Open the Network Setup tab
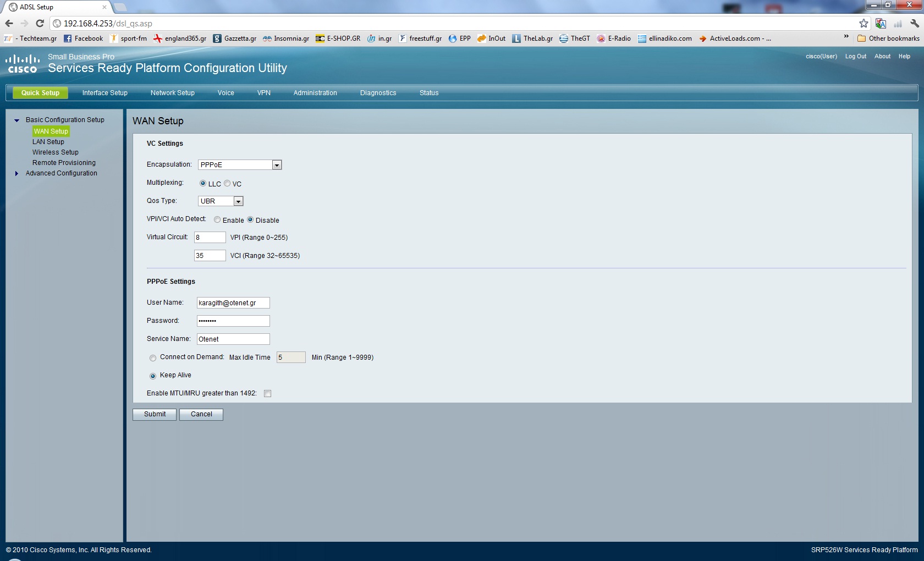This screenshot has width=924, height=561. (x=173, y=93)
